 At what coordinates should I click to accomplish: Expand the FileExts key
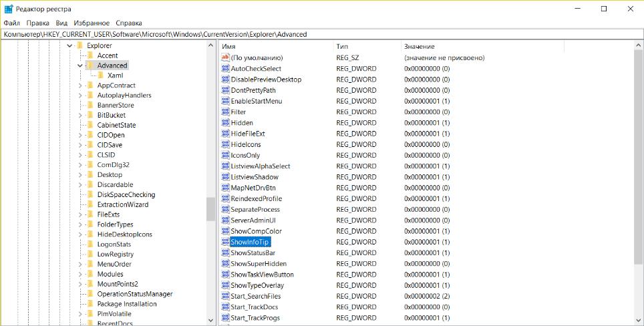pyautogui.click(x=80, y=214)
